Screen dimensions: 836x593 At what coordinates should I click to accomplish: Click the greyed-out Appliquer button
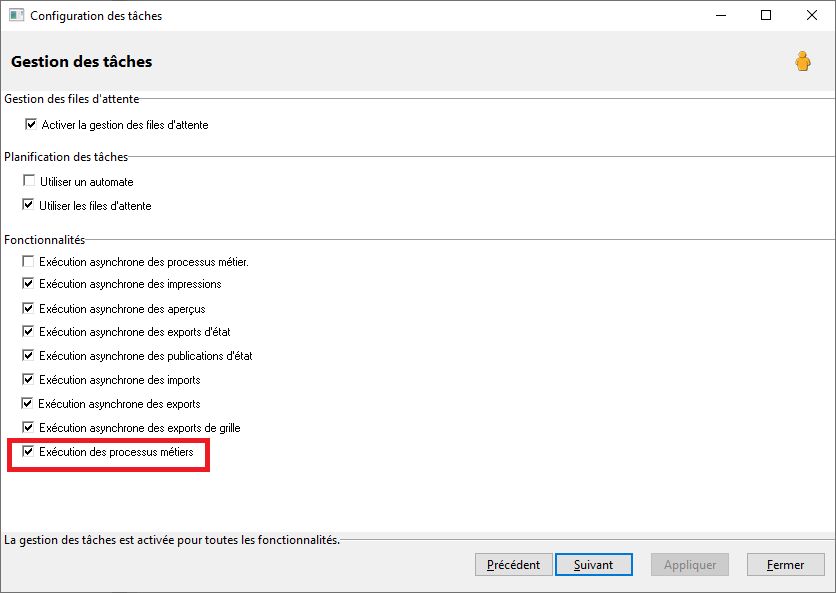[x=690, y=565]
